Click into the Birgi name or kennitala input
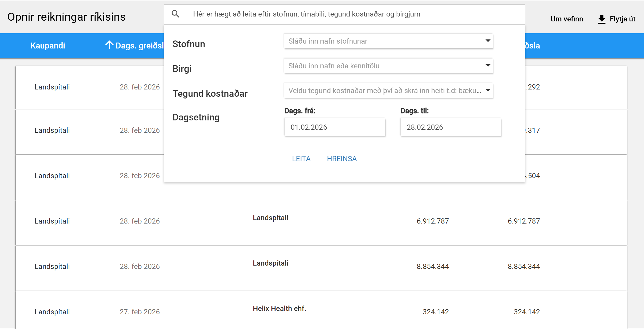Screen dimensions: 644x329 click(x=382, y=66)
